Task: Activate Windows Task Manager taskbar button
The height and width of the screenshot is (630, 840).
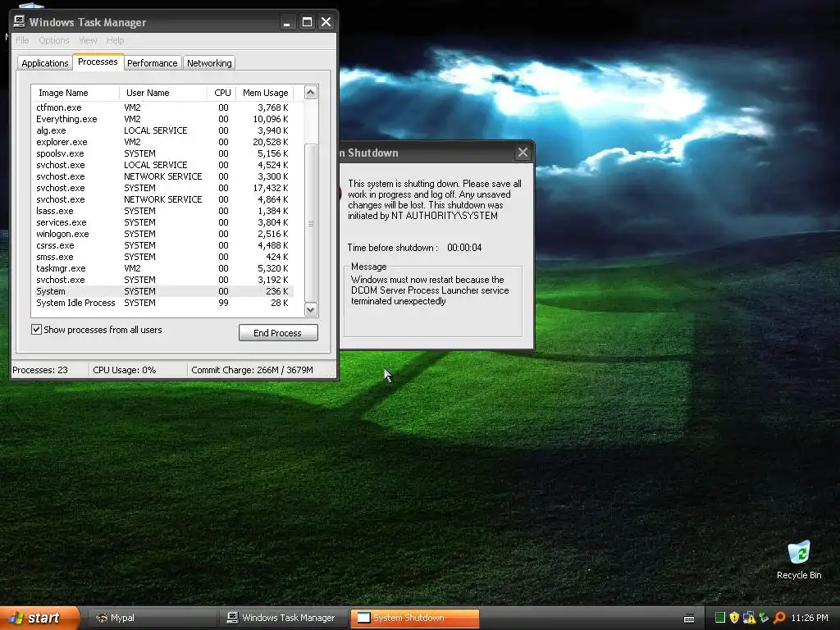Action: [x=283, y=618]
